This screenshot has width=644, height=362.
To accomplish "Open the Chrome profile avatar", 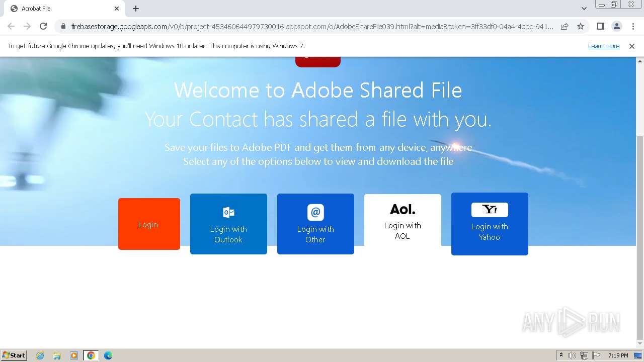I will pyautogui.click(x=616, y=26).
